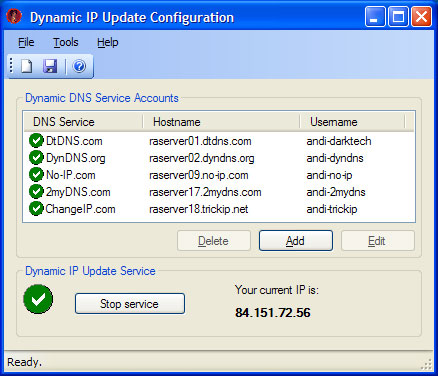
Task: Click the Edit button
Action: 378,241
